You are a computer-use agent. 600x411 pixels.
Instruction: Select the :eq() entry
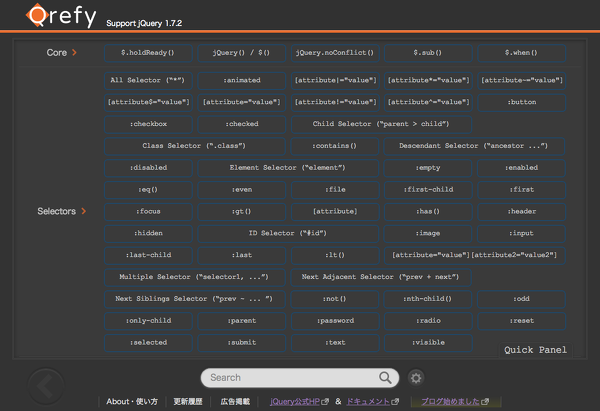pos(148,189)
